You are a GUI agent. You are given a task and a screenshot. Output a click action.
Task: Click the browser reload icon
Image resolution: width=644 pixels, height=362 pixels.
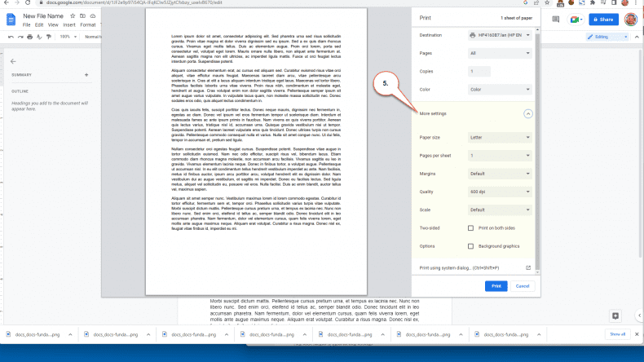tap(28, 3)
